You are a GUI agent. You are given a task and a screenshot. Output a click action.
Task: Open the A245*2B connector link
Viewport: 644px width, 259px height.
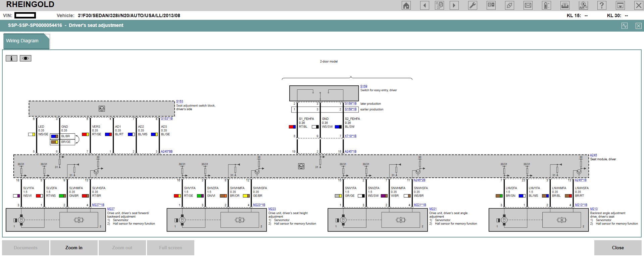(x=419, y=180)
